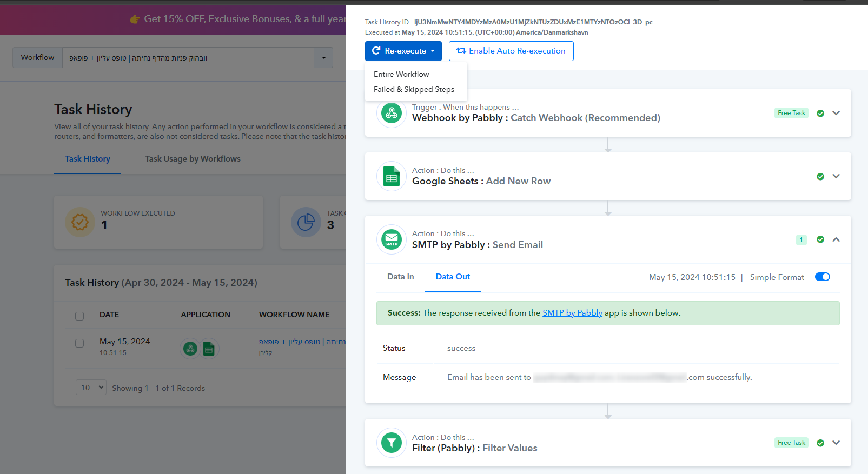Click the Workflow Executed badge icon
868x474 pixels.
[80, 222]
